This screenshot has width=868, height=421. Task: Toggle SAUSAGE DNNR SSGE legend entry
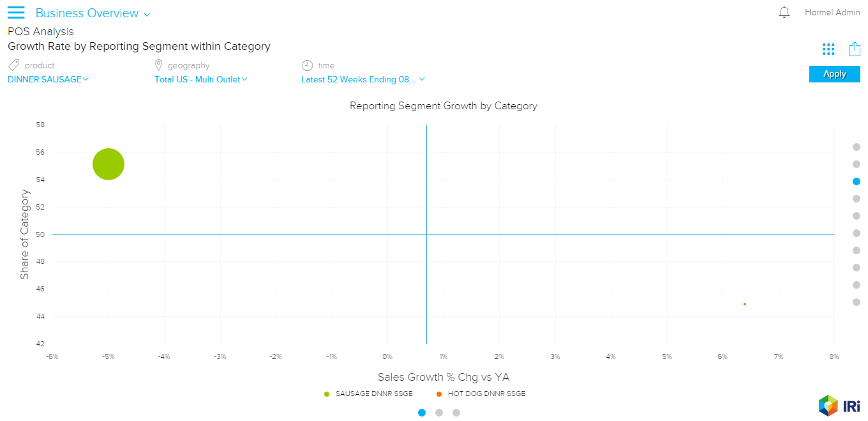tap(368, 394)
